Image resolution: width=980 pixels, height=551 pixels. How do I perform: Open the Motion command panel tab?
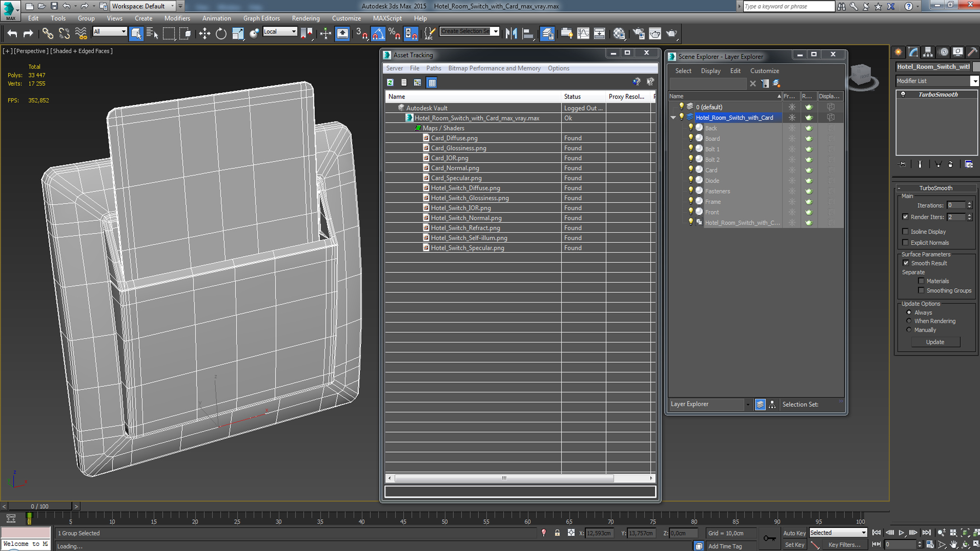pos(943,52)
